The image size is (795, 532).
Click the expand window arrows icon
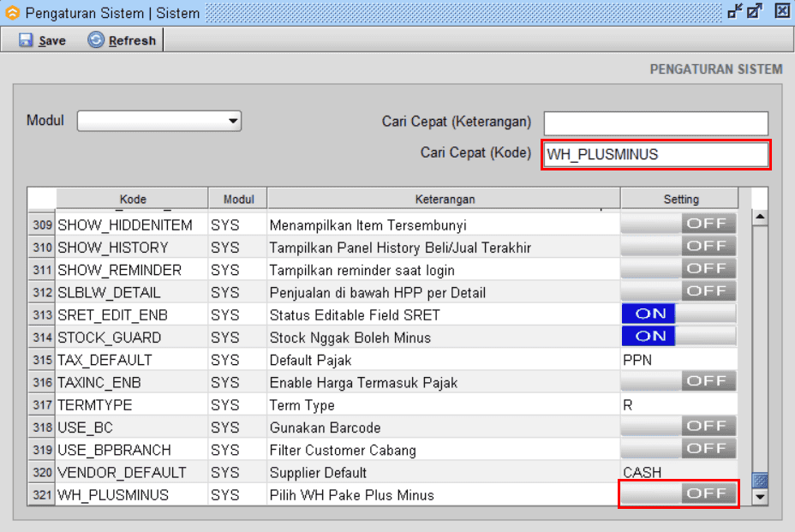755,12
